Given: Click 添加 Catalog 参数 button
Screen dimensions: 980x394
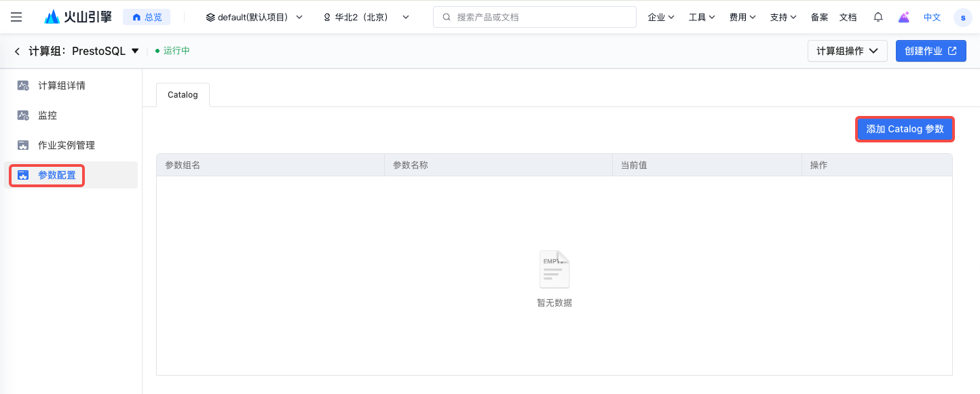Looking at the screenshot, I should click(905, 129).
